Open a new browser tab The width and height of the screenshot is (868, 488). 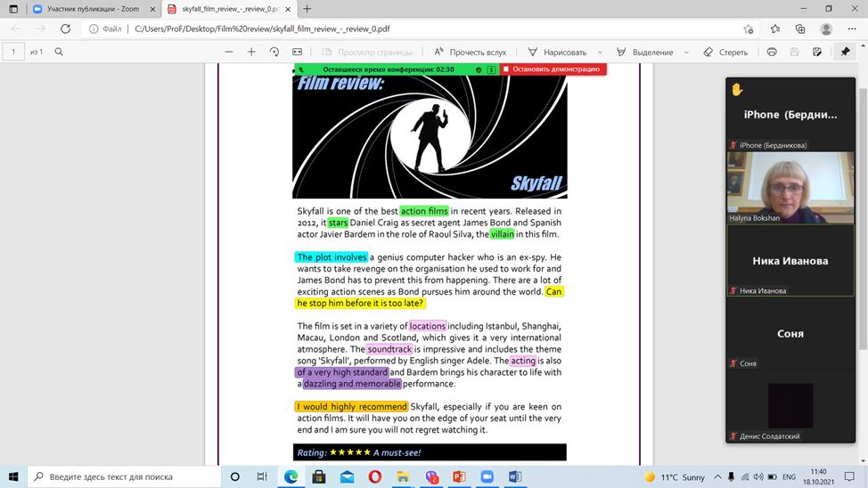click(307, 9)
